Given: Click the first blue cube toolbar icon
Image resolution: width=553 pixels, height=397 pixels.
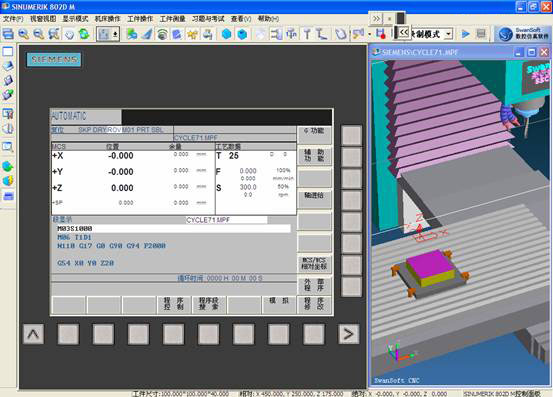Looking at the screenshot, I should coord(227,34).
